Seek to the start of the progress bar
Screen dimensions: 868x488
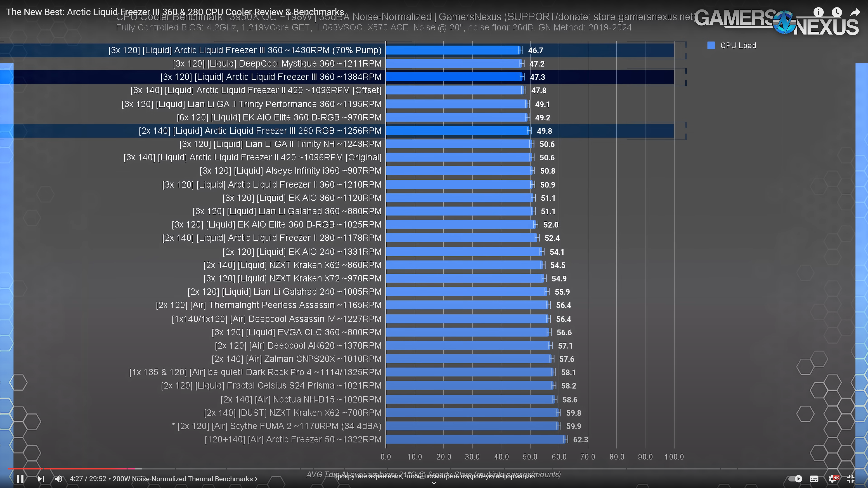tap(9, 469)
